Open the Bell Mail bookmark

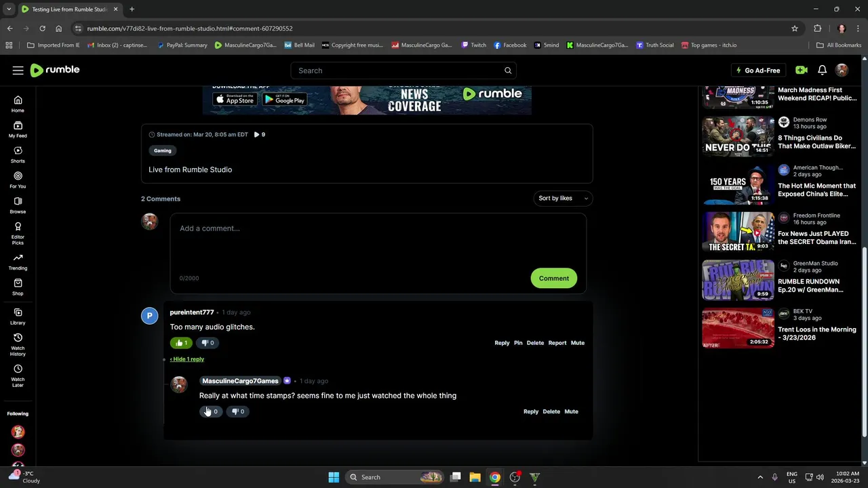[299, 45]
